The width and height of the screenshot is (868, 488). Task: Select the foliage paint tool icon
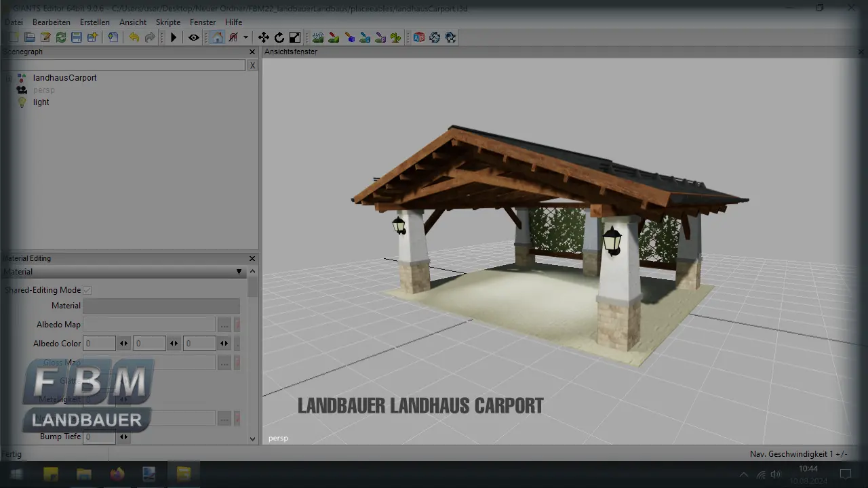[x=395, y=37]
